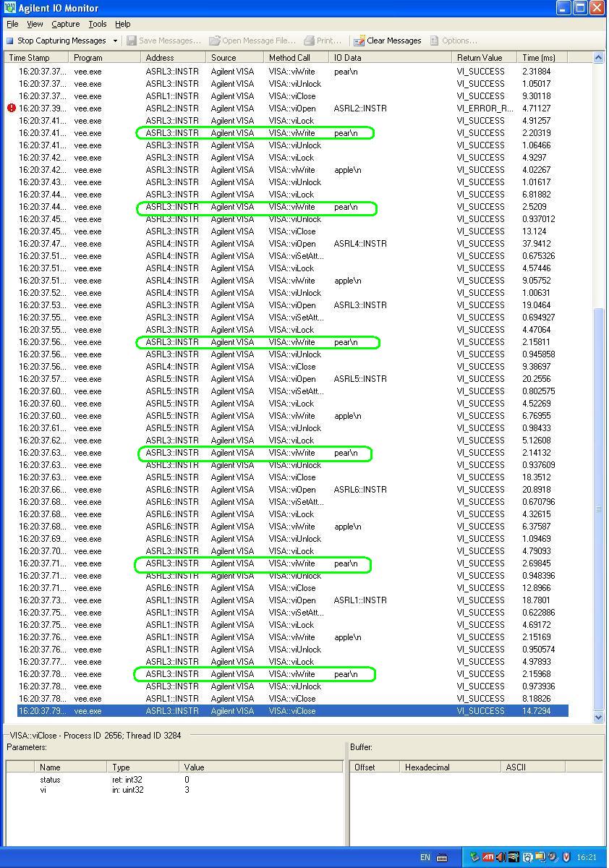Open the Tools menu
Screen dimensions: 609x868
pyautogui.click(x=98, y=24)
